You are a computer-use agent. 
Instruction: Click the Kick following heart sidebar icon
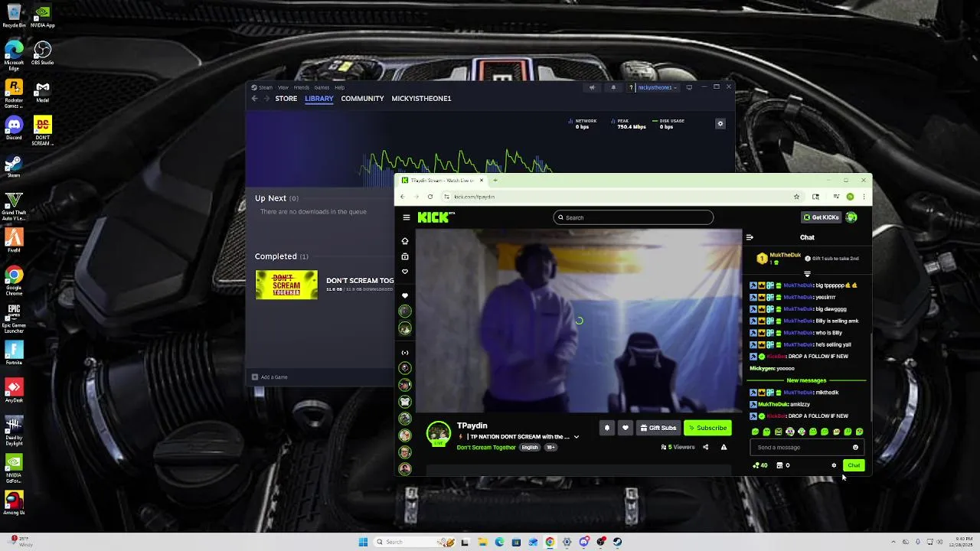pyautogui.click(x=405, y=272)
